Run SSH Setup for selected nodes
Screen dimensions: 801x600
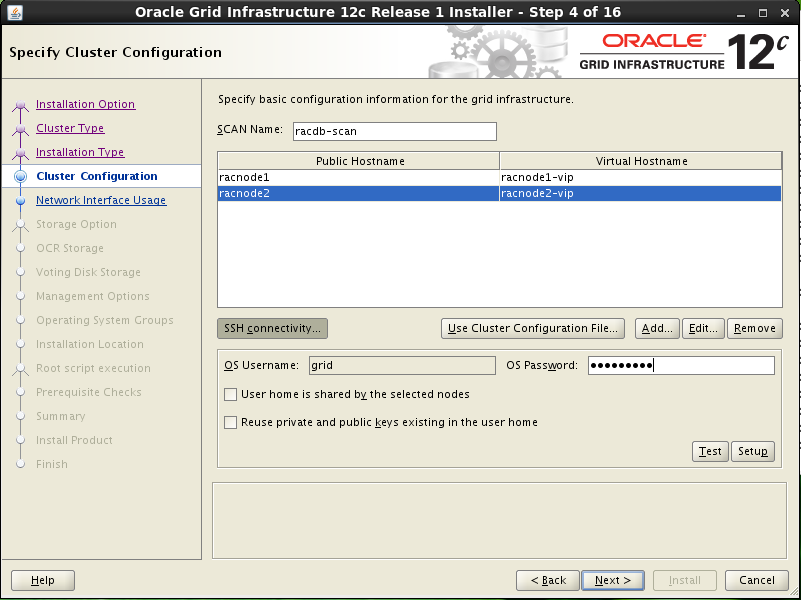click(x=752, y=451)
